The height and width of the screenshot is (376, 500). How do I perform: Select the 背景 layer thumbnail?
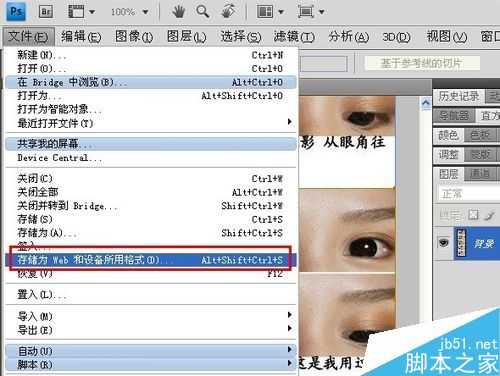[460, 243]
